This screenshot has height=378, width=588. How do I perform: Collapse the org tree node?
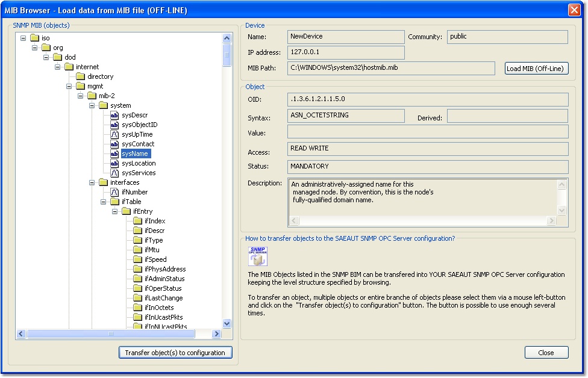click(x=34, y=48)
